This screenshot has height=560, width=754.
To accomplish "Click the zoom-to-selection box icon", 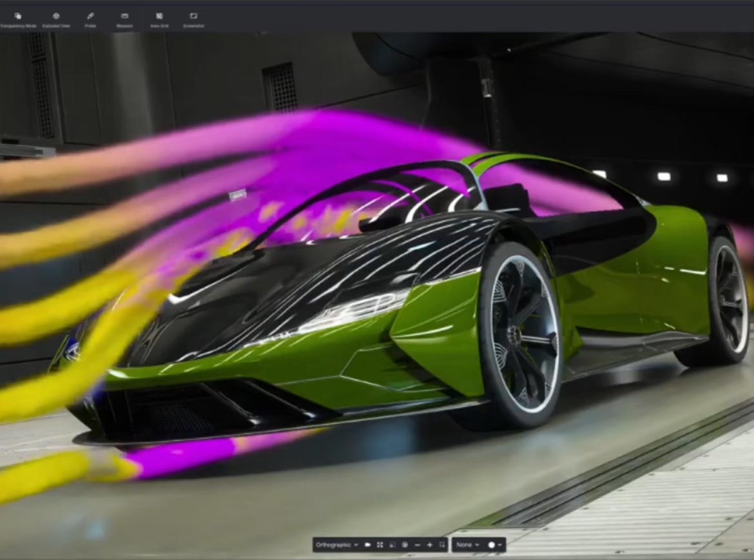I will [442, 545].
